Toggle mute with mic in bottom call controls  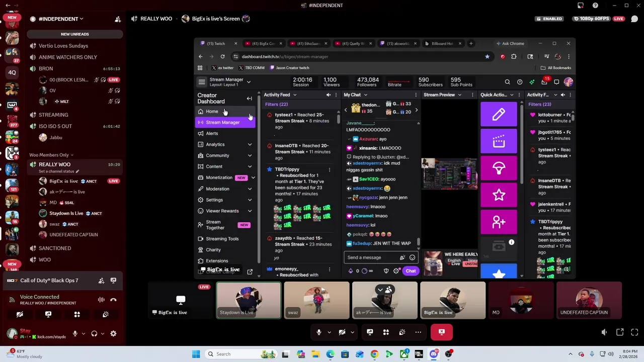tap(318, 332)
